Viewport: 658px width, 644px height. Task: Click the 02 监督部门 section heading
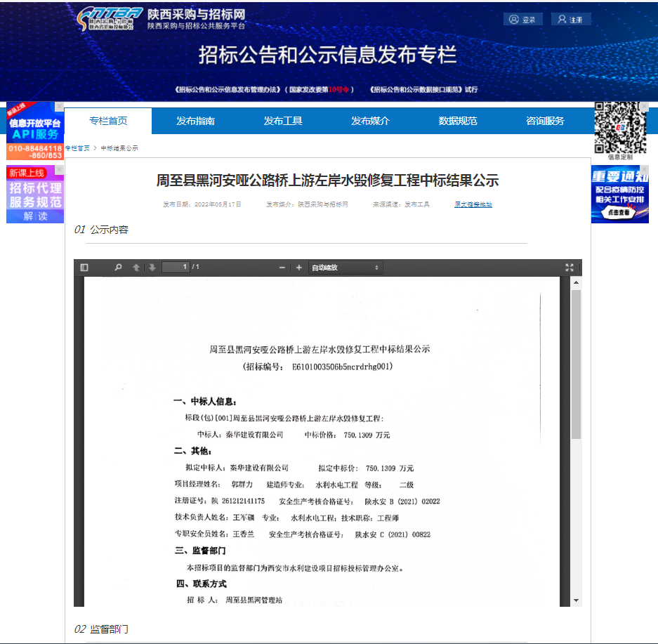[101, 629]
